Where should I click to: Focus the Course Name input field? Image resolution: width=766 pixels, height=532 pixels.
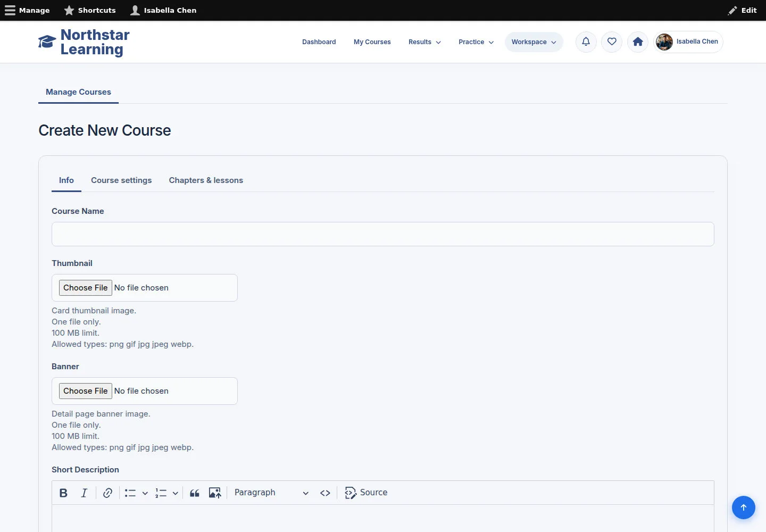tap(383, 234)
